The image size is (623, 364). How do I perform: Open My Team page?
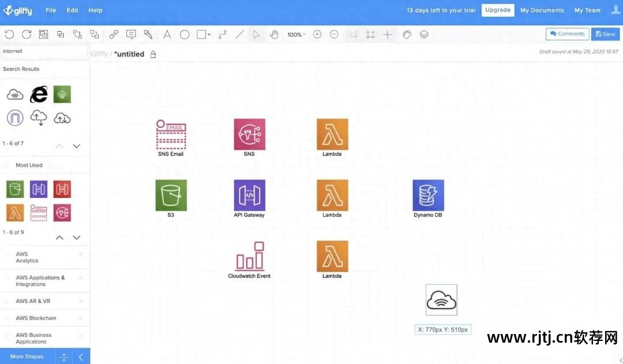pos(587,10)
